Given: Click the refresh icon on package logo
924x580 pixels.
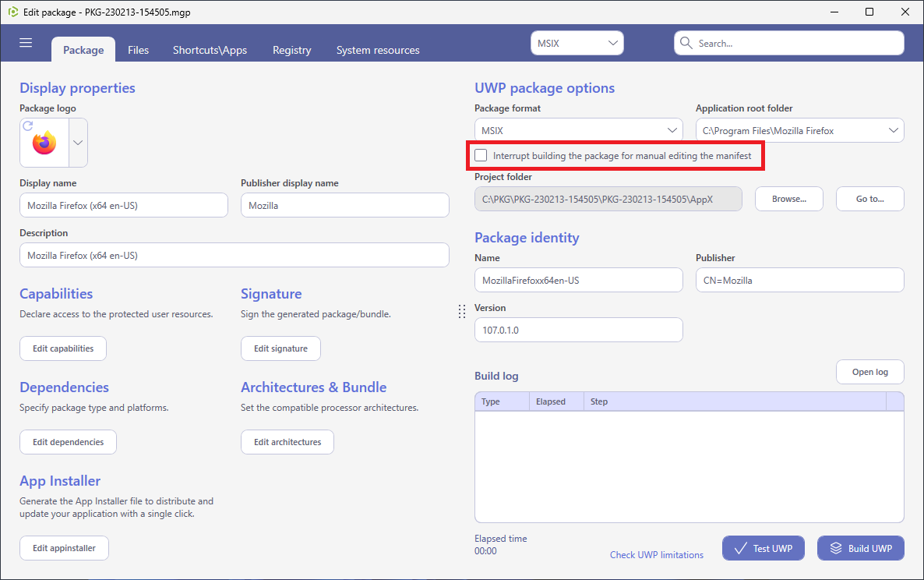Looking at the screenshot, I should click(28, 126).
